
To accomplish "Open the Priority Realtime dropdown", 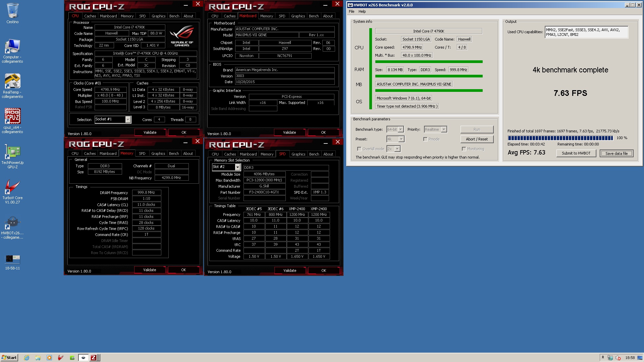I will tap(444, 129).
